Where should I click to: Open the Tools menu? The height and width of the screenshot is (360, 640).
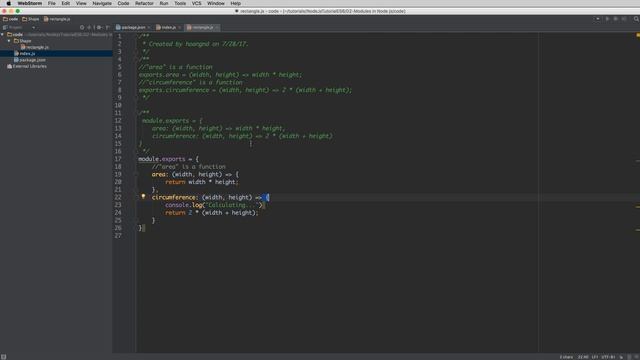click(x=180, y=3)
